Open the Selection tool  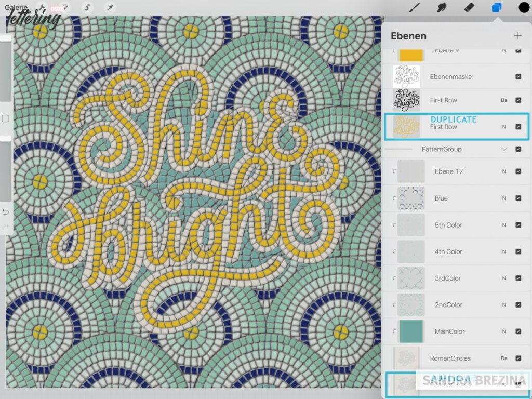click(87, 7)
